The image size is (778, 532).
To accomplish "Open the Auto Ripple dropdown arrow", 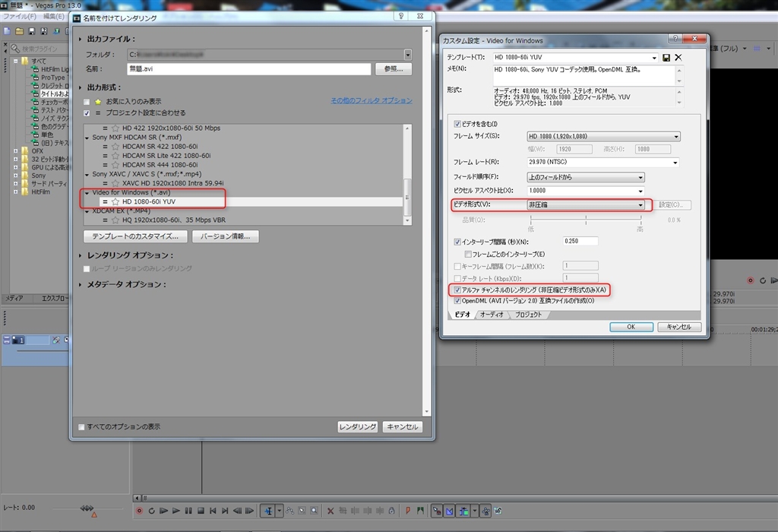I will (x=475, y=511).
